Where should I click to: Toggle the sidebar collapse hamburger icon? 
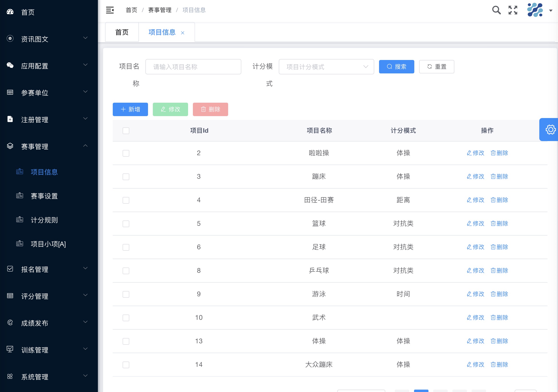click(x=110, y=10)
